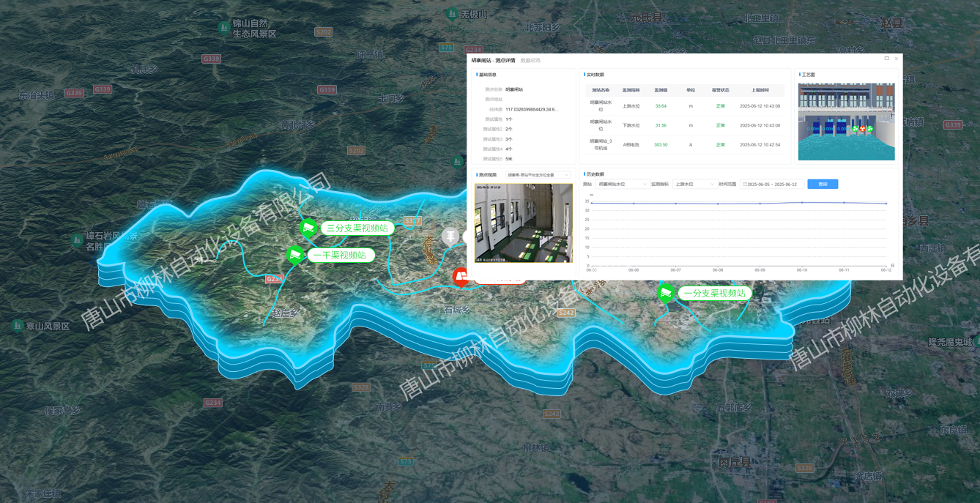Screen dimensions: 980x503
Task: Close the 胡寨闸站 detail dialog
Action: coord(896,59)
